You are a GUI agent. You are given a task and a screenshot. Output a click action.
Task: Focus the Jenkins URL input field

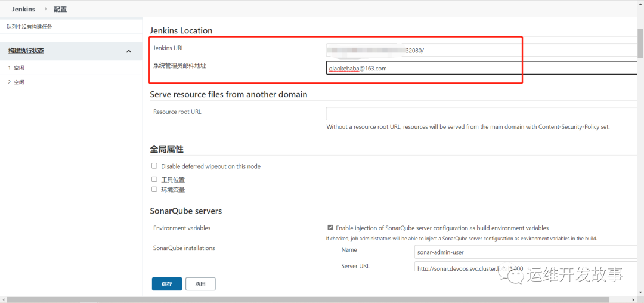(x=482, y=50)
